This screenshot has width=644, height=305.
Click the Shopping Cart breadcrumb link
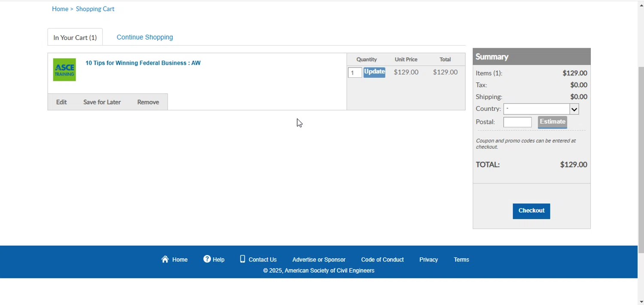(x=95, y=9)
